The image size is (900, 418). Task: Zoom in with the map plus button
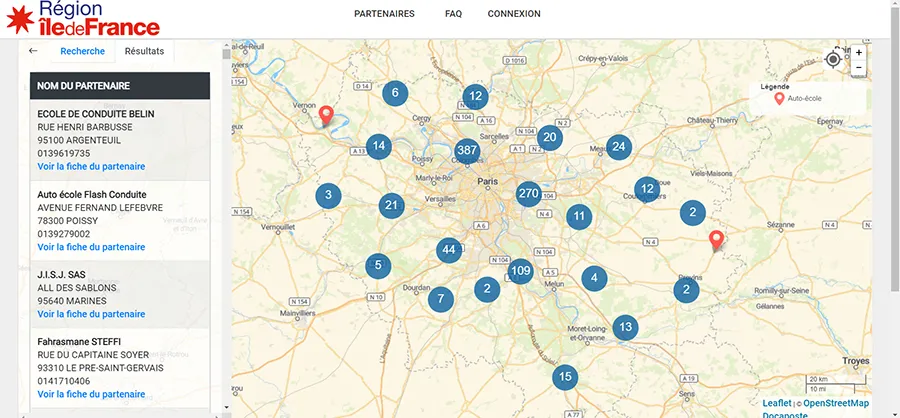[x=858, y=52]
